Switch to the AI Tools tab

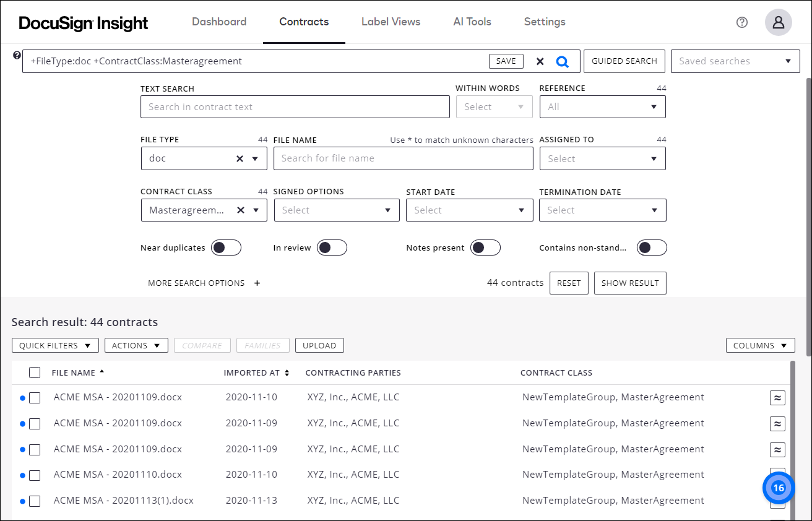tap(472, 22)
